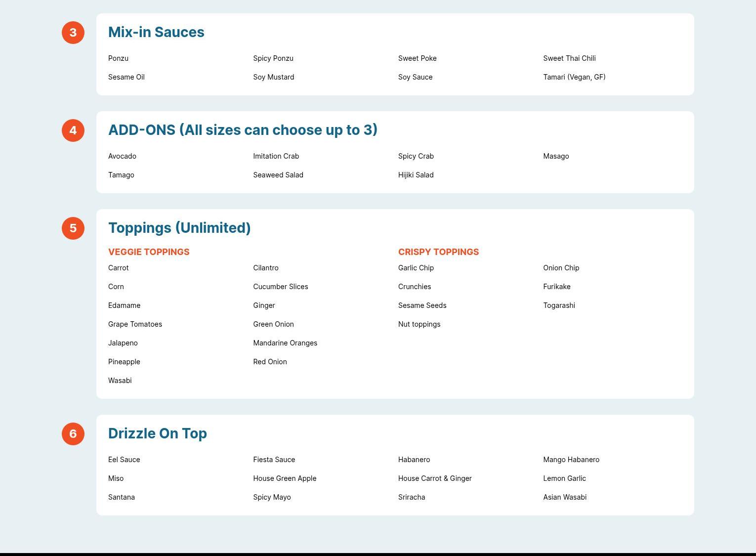Select the "Eel Sauce" drizzle
Viewport: 756px width, 556px height.
(x=124, y=460)
